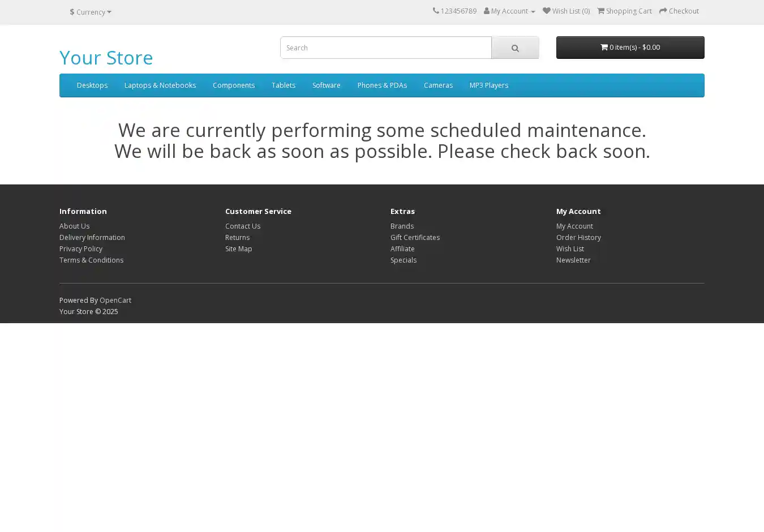Open the Privacy Policy footer link
Viewport: 764px width, 532px height.
[x=81, y=248]
